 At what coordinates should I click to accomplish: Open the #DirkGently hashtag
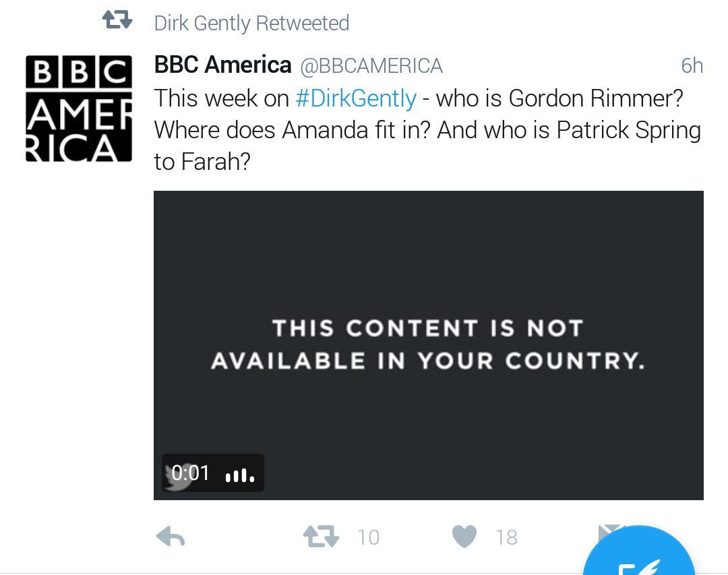(356, 98)
